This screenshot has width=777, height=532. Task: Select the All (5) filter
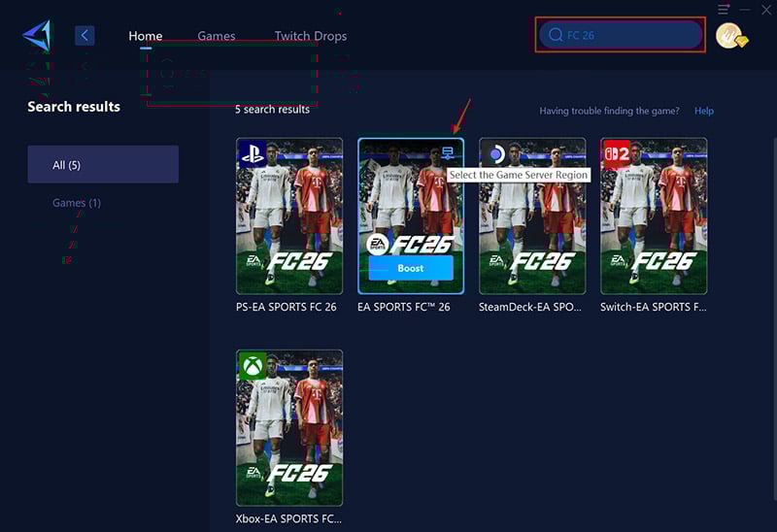tap(103, 164)
